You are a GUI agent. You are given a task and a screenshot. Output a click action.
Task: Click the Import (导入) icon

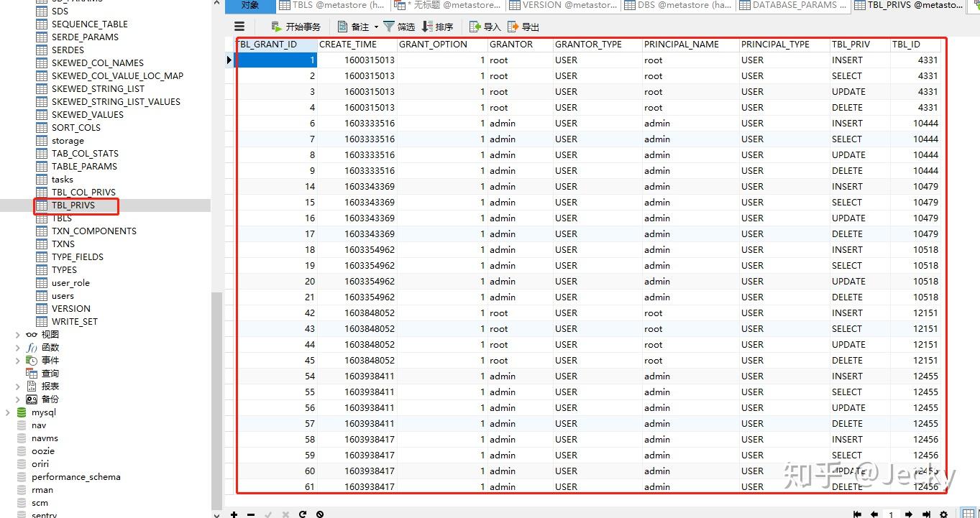[475, 27]
